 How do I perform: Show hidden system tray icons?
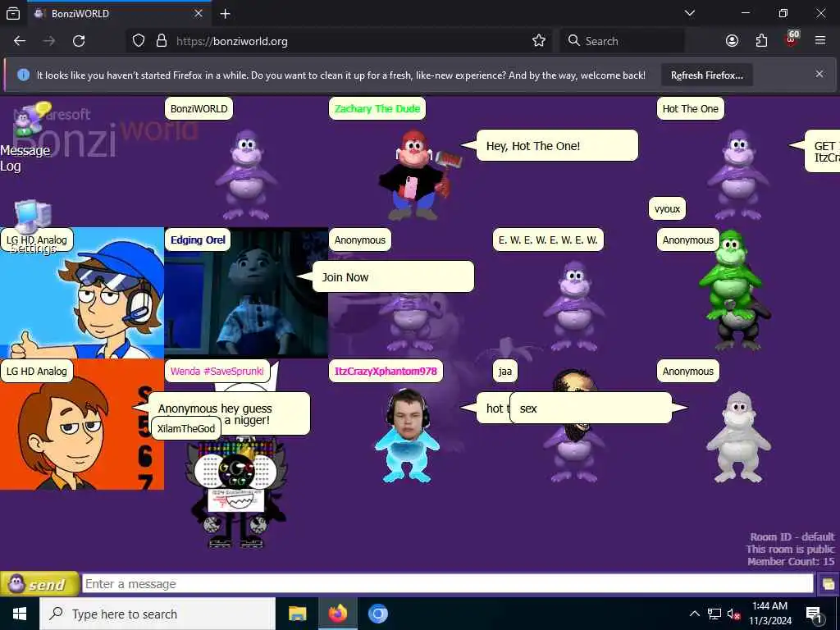point(694,614)
